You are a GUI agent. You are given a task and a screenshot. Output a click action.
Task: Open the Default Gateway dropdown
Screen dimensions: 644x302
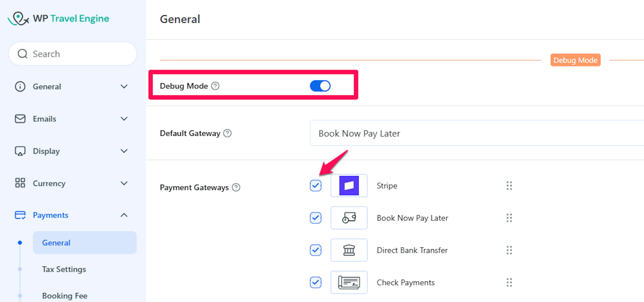[x=475, y=133]
